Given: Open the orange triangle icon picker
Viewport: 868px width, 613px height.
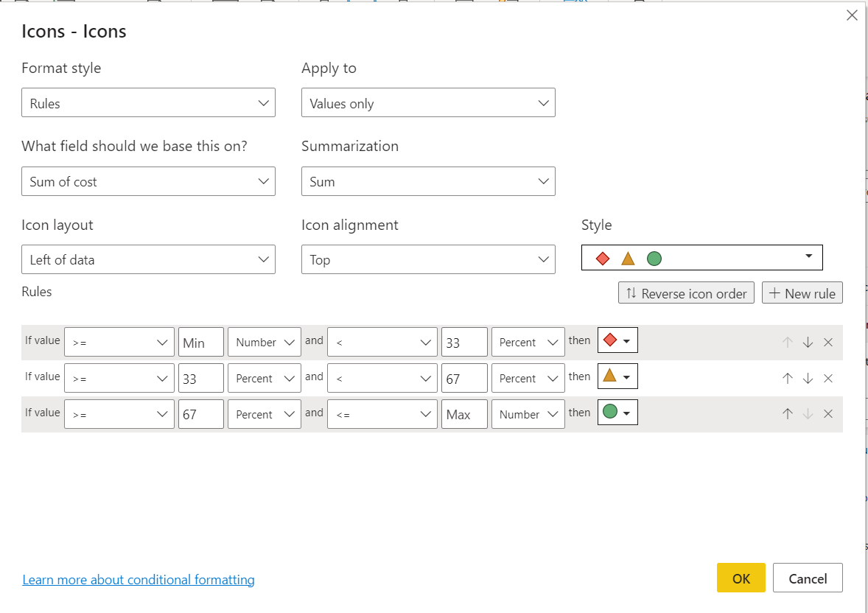Looking at the screenshot, I should click(617, 376).
